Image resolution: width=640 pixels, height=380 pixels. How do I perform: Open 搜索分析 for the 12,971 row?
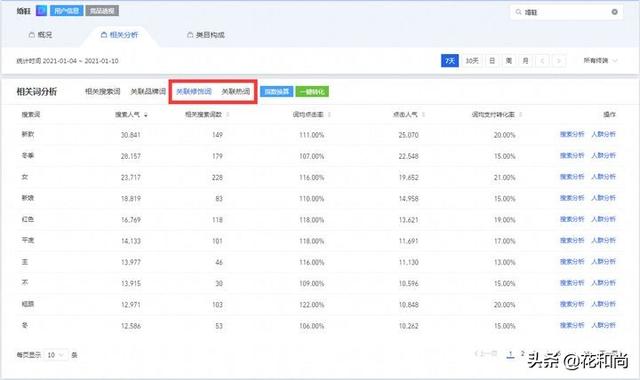572,304
